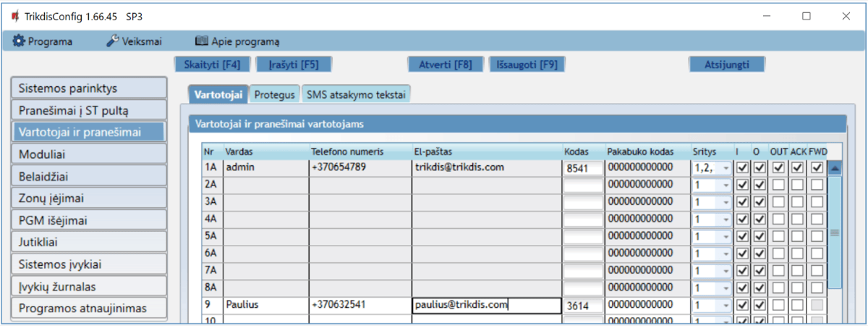Toggle ACK checkbox for user Paulius
Screen dimensions: 868x326
[797, 305]
